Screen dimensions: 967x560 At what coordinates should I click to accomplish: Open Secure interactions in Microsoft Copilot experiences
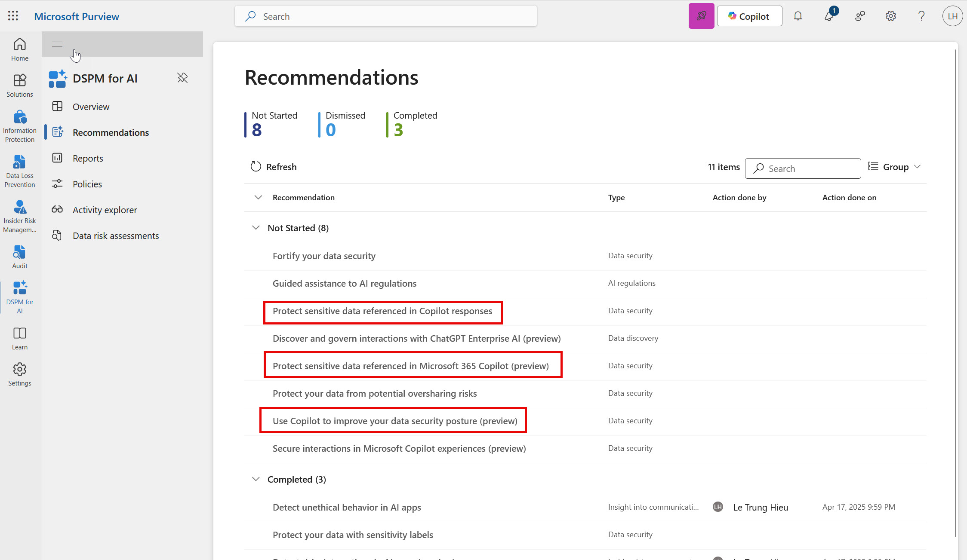coord(399,448)
